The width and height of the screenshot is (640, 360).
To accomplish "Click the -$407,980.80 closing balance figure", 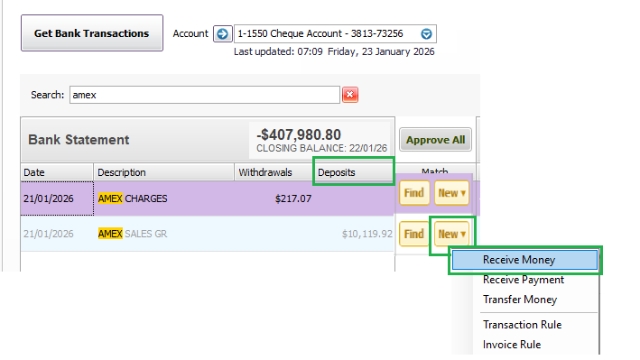I will click(x=298, y=135).
